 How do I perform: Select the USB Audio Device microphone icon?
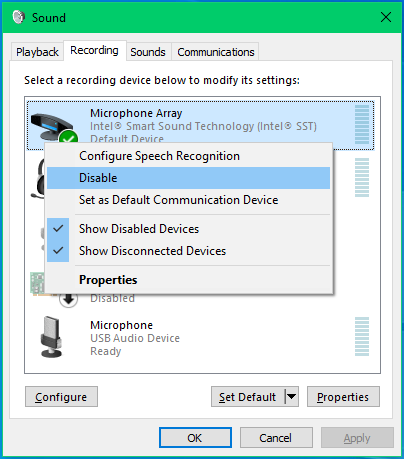[51, 337]
